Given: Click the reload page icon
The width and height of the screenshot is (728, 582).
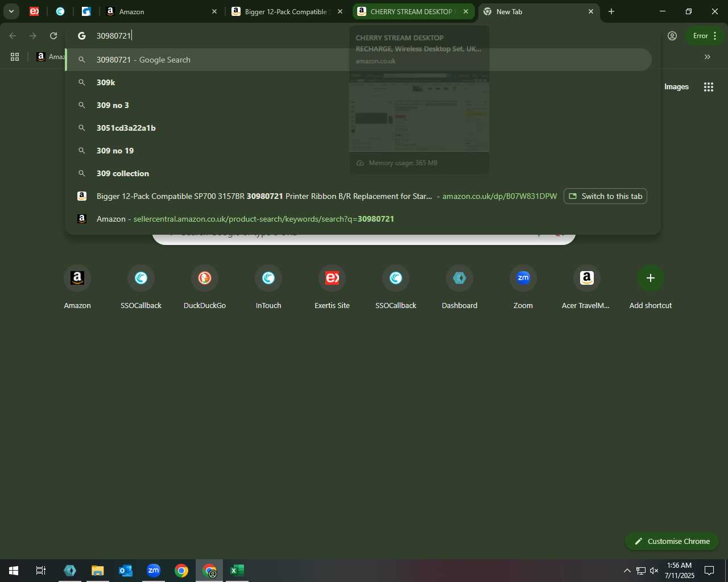Looking at the screenshot, I should (53, 36).
